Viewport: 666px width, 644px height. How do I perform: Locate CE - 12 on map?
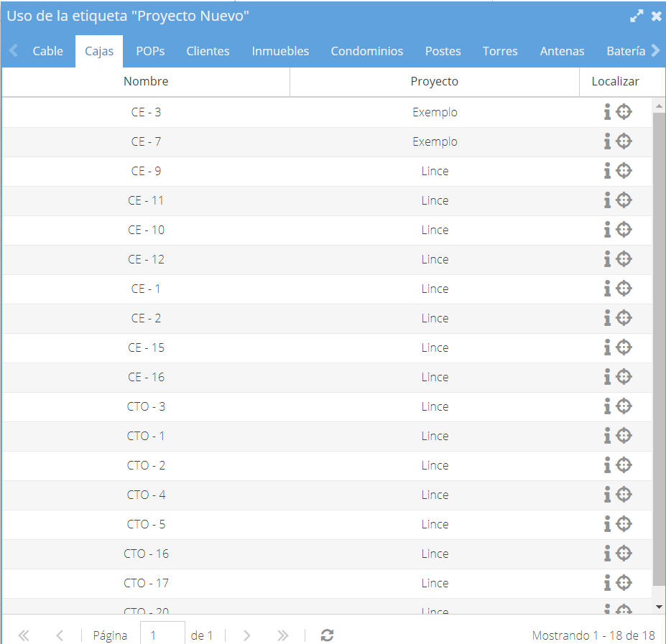pyautogui.click(x=624, y=259)
